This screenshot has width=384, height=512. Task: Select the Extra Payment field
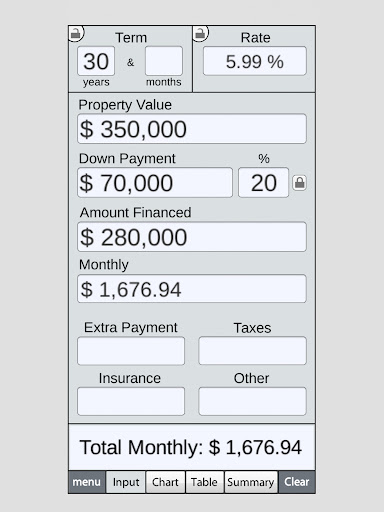[x=131, y=351]
